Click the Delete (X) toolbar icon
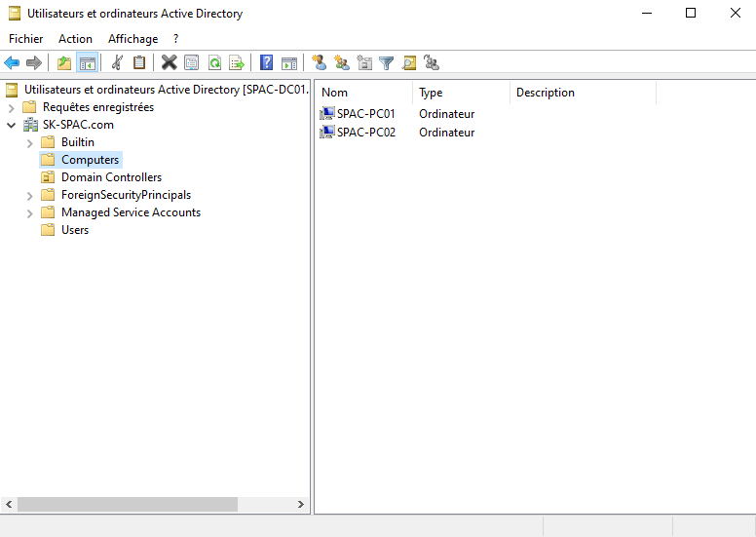The image size is (756, 537). tap(169, 63)
